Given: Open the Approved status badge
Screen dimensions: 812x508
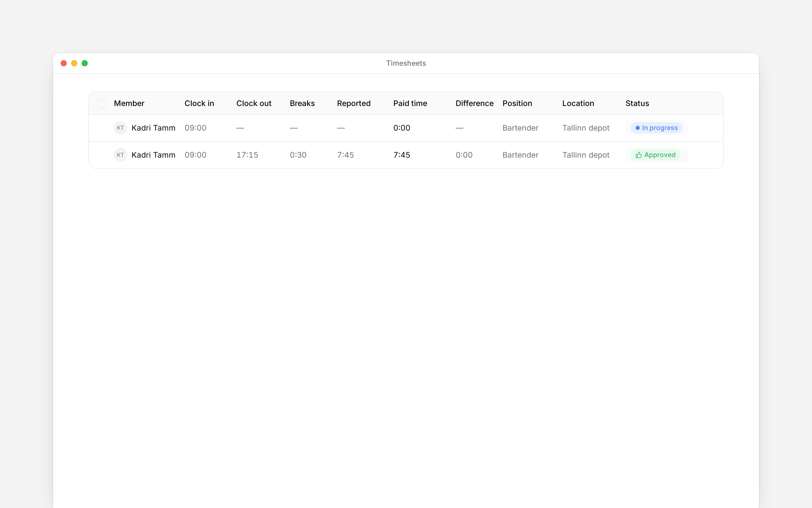Looking at the screenshot, I should point(655,155).
